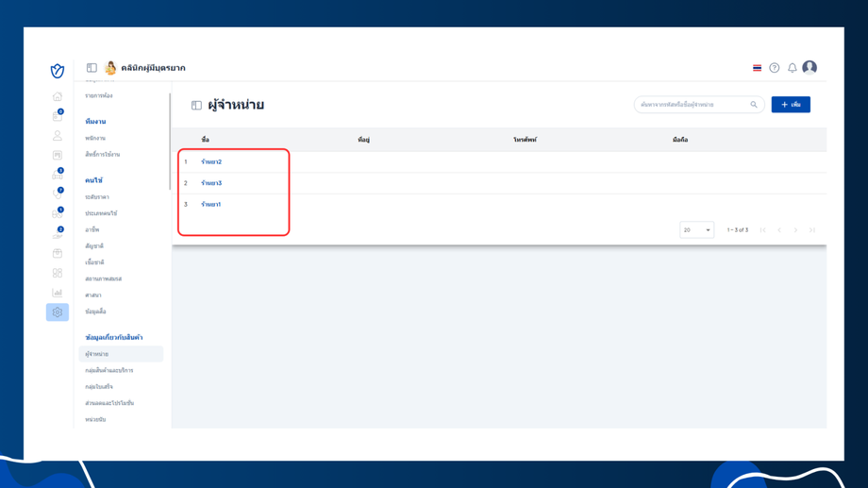Image resolution: width=868 pixels, height=488 pixels.
Task: Select พนักงาน in settings menu
Action: point(95,138)
